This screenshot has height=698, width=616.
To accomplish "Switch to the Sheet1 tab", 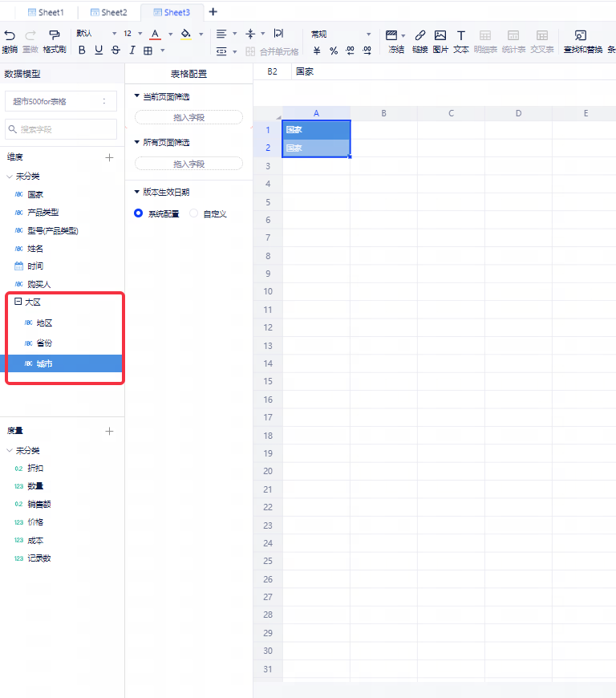I will point(45,13).
